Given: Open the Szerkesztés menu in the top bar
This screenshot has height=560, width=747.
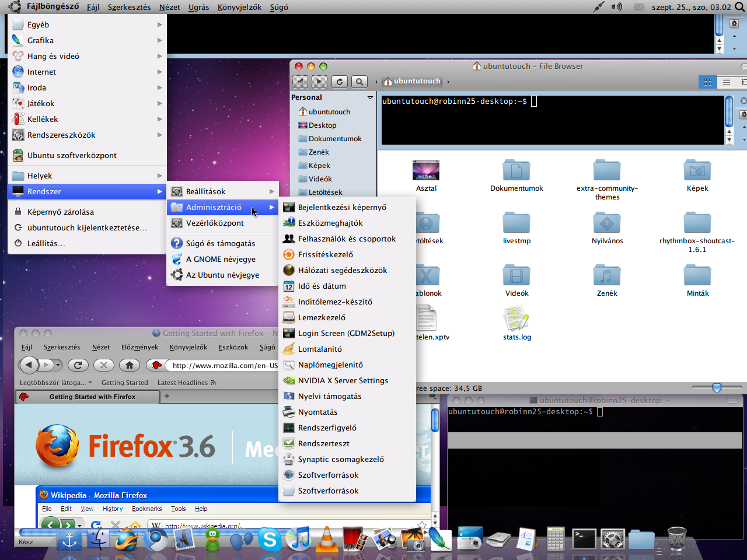Looking at the screenshot, I should tap(129, 7).
